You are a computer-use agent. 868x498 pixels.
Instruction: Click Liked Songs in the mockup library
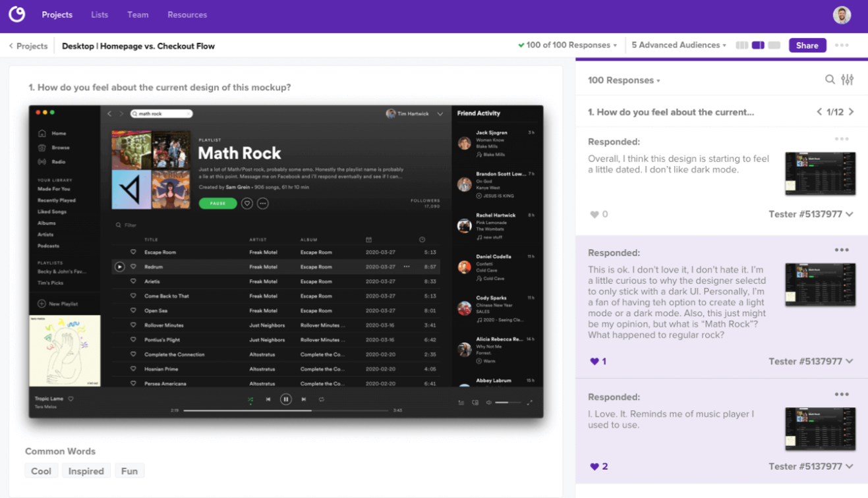pyautogui.click(x=51, y=211)
